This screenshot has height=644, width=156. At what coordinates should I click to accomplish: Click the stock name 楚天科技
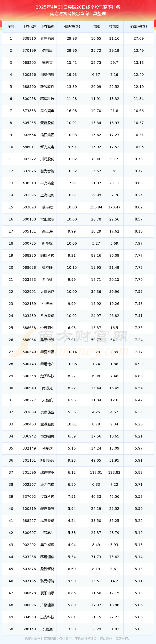[47, 376]
